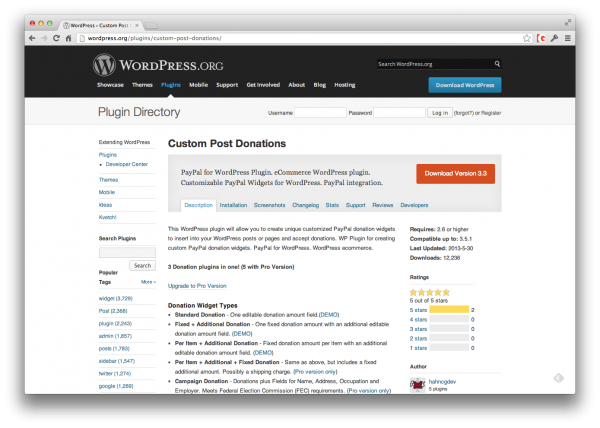Reload the page with refresh icon
This screenshot has height=428, width=600.
(x=56, y=38)
